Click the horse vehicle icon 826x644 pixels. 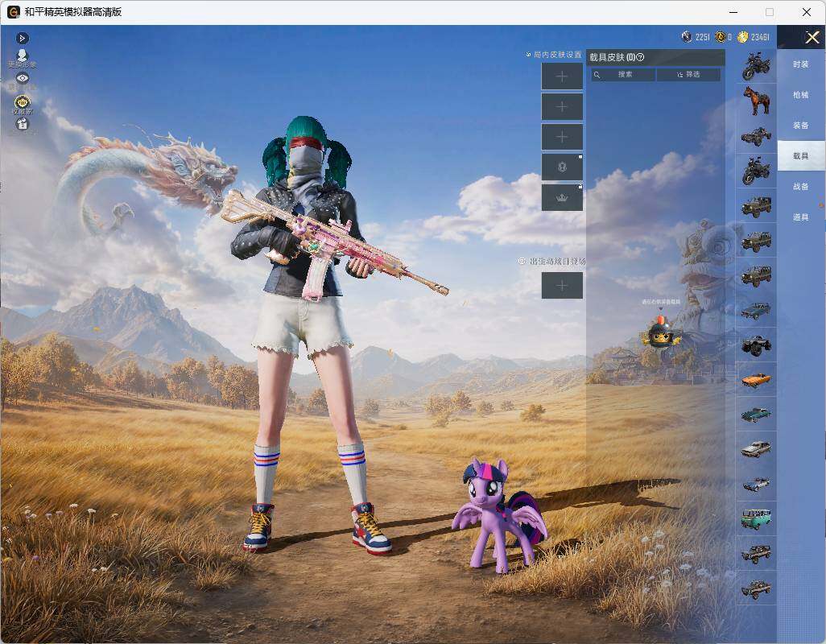(757, 100)
